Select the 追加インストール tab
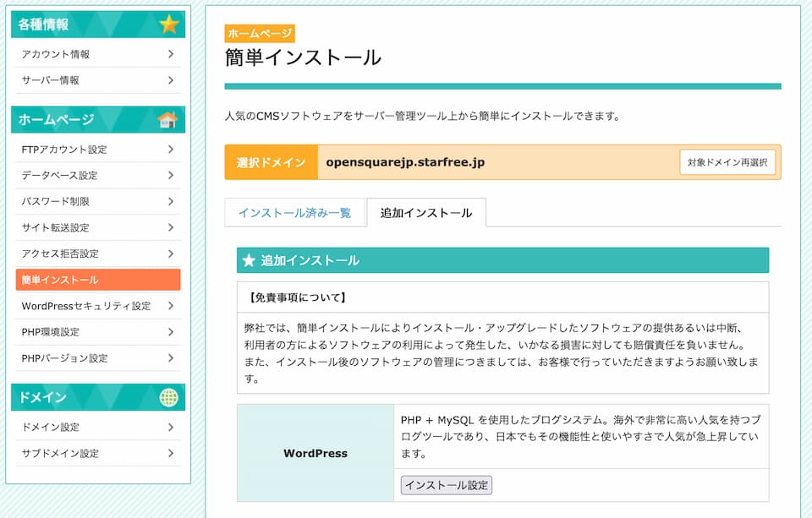The width and height of the screenshot is (812, 518). point(425,213)
